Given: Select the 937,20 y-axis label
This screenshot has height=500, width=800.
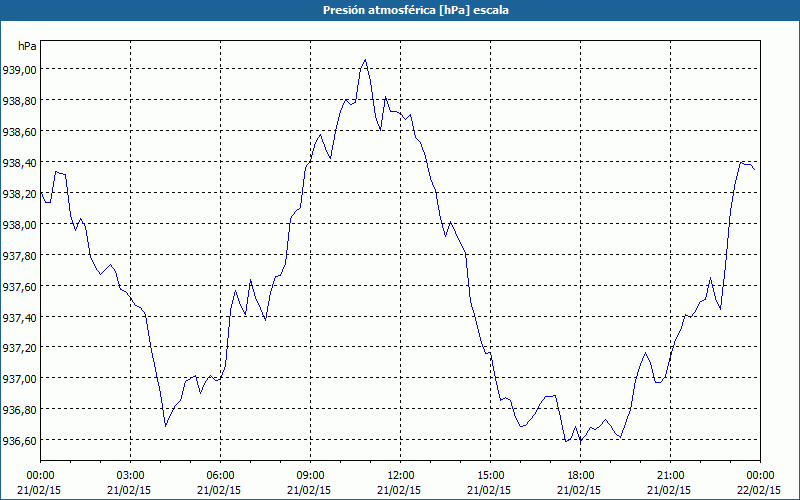Looking at the screenshot, I should pos(19,348).
